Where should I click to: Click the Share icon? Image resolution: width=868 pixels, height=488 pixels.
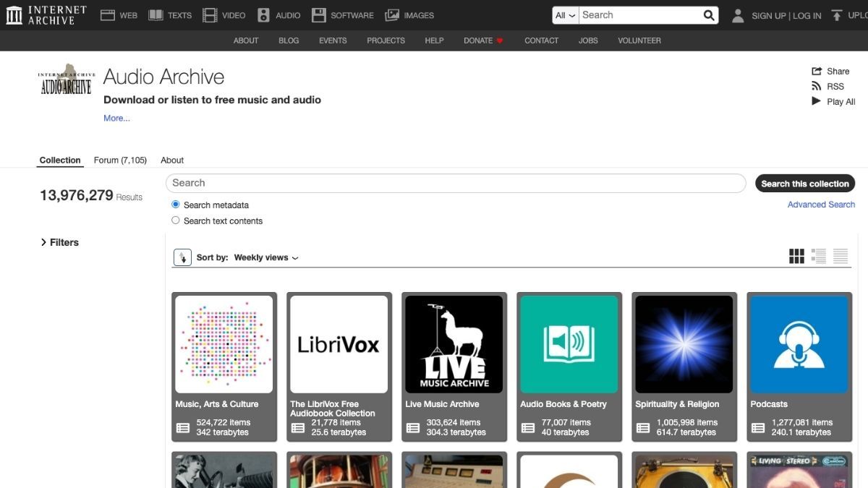tap(817, 71)
